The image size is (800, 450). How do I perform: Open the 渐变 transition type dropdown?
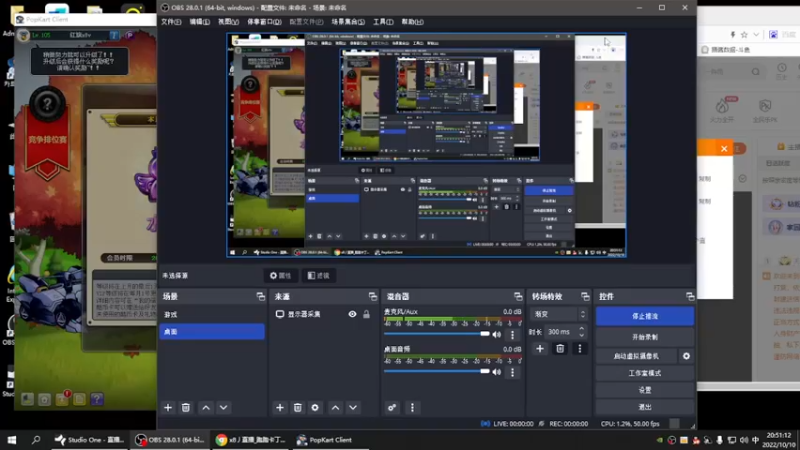point(559,314)
